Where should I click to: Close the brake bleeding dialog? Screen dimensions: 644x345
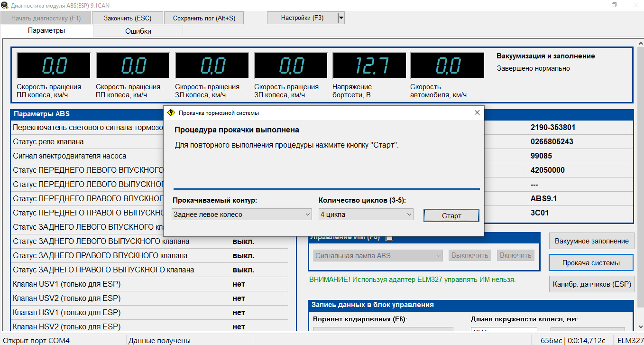(x=477, y=113)
